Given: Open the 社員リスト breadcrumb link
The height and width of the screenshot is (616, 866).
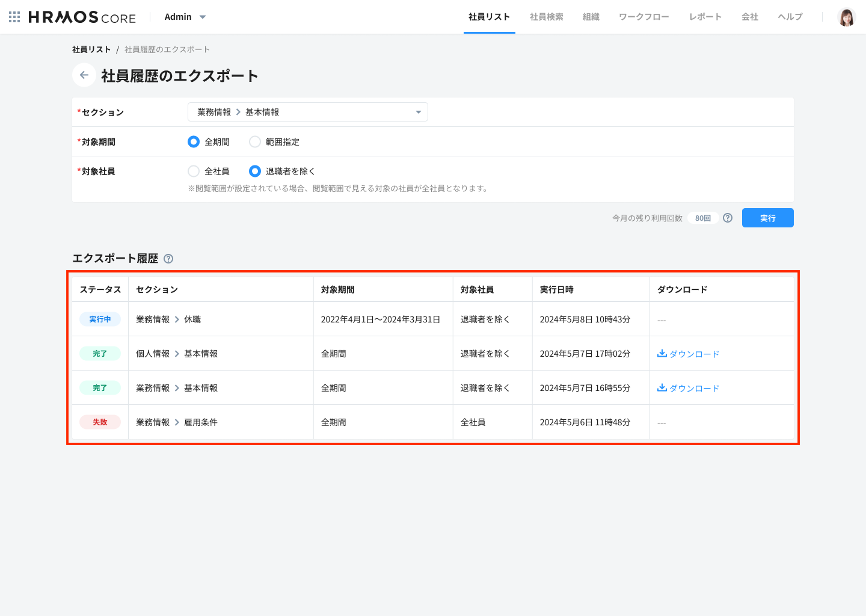Looking at the screenshot, I should coord(91,49).
